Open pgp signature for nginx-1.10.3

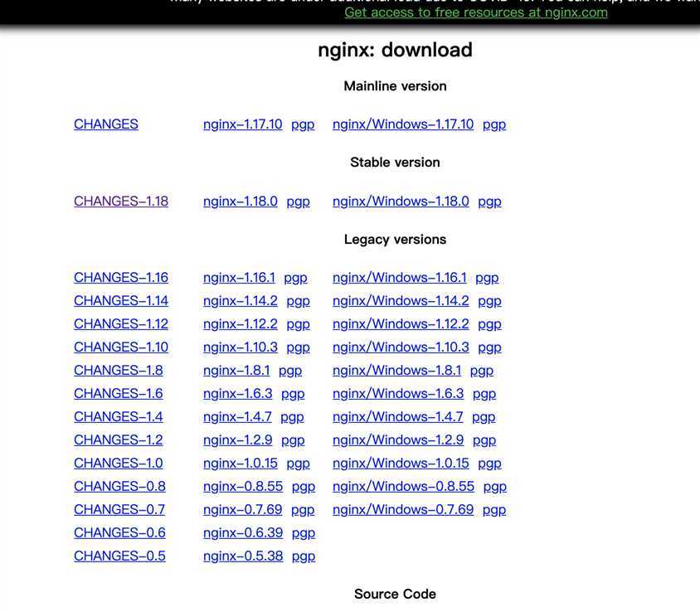[x=299, y=348]
